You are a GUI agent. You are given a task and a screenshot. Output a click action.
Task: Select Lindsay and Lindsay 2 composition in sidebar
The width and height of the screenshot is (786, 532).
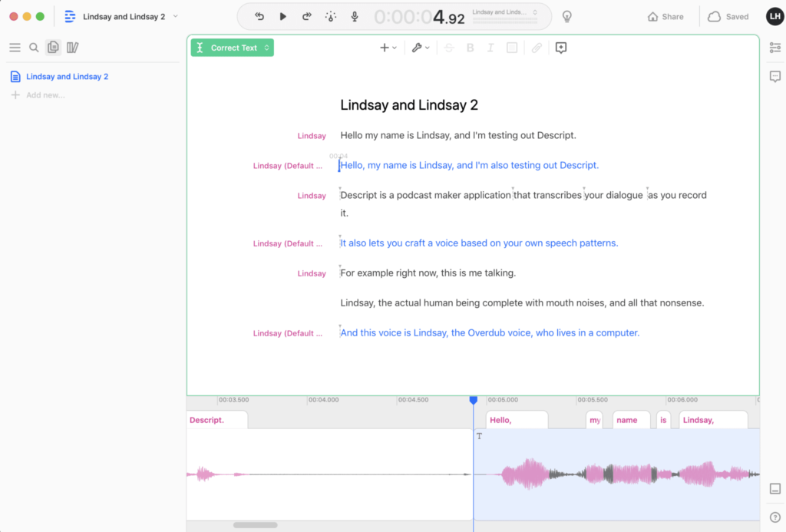tap(67, 77)
